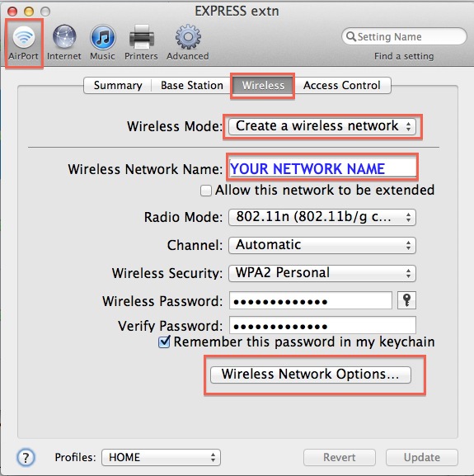The image size is (474, 476).
Task: Switch to the Base Station tab
Action: pyautogui.click(x=192, y=85)
